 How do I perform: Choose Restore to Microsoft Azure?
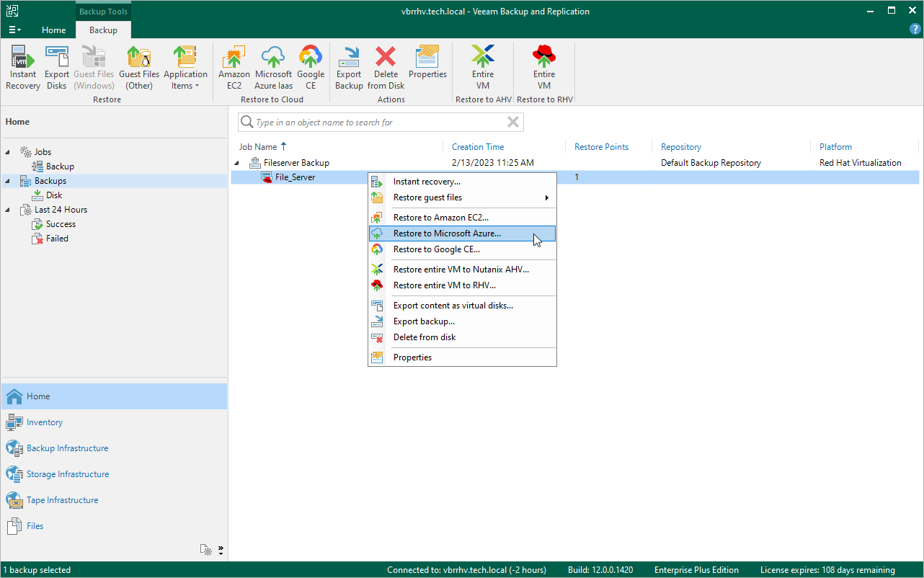462,234
